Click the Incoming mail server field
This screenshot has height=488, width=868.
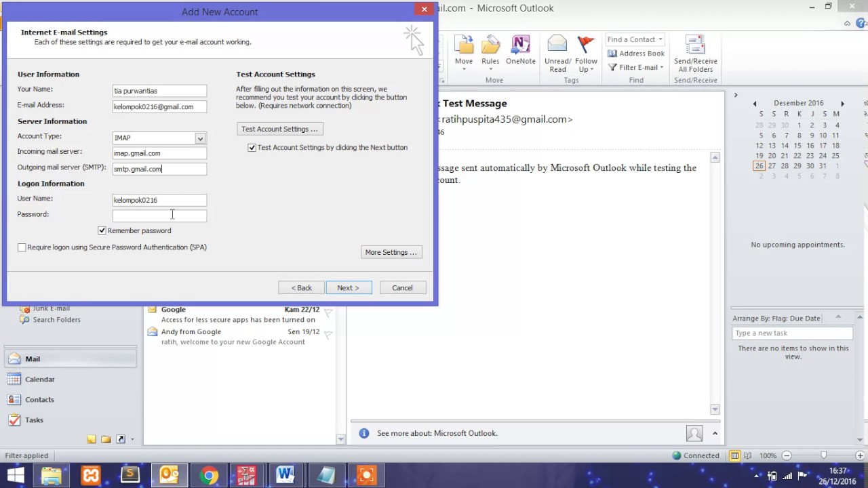tap(159, 153)
